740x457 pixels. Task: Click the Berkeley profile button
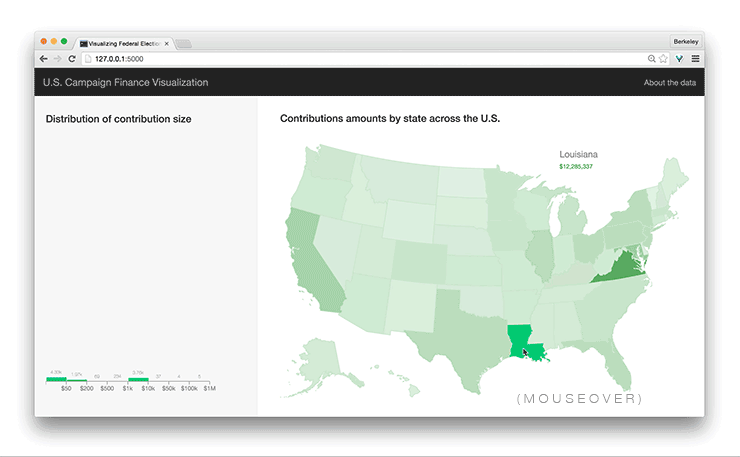point(686,41)
